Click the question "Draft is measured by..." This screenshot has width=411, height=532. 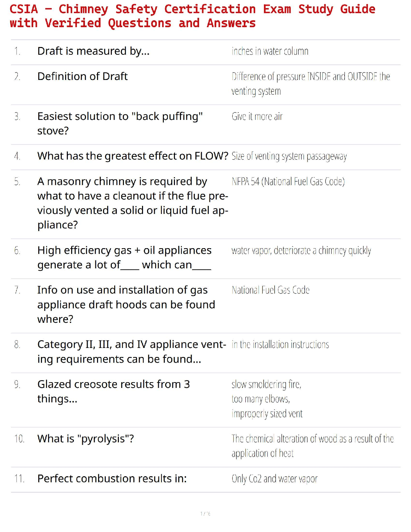point(93,51)
